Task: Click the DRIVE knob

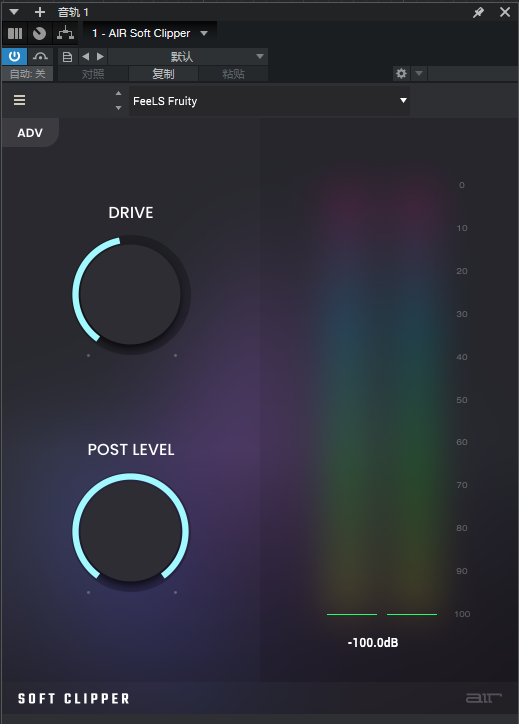Action: 131,295
